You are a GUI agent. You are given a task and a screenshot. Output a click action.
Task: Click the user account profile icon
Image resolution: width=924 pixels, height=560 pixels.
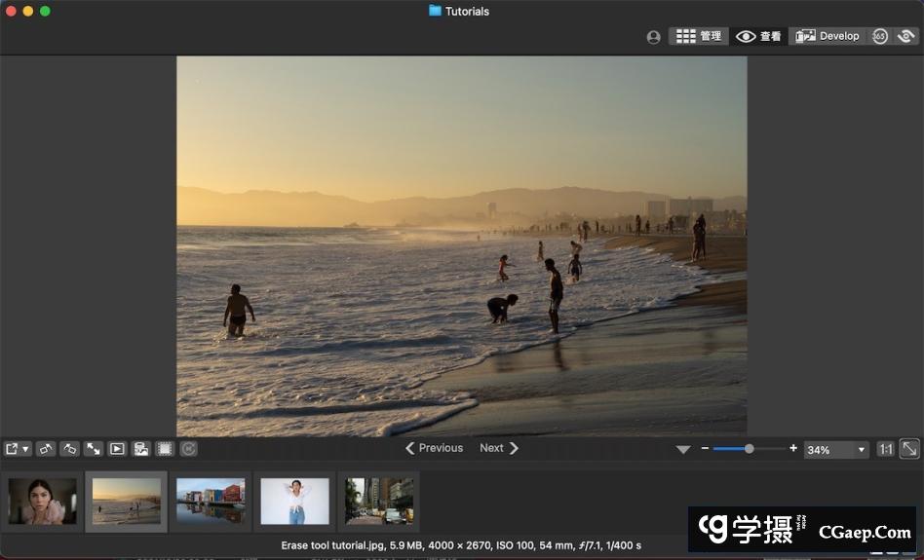[x=653, y=37]
